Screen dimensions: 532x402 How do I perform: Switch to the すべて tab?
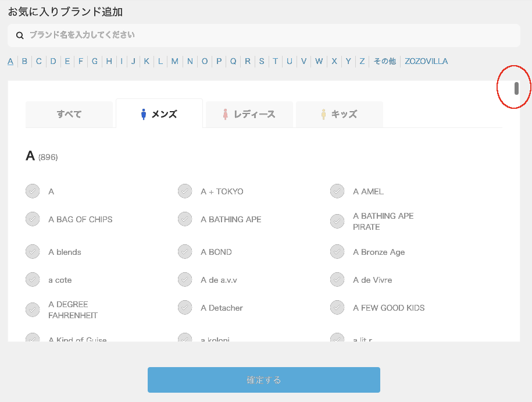point(69,115)
